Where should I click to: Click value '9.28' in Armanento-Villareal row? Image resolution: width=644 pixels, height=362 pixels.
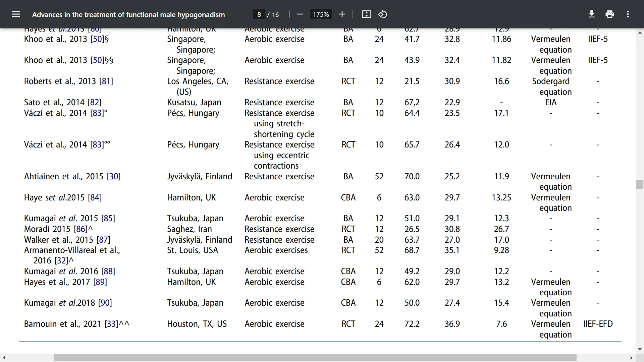501,250
